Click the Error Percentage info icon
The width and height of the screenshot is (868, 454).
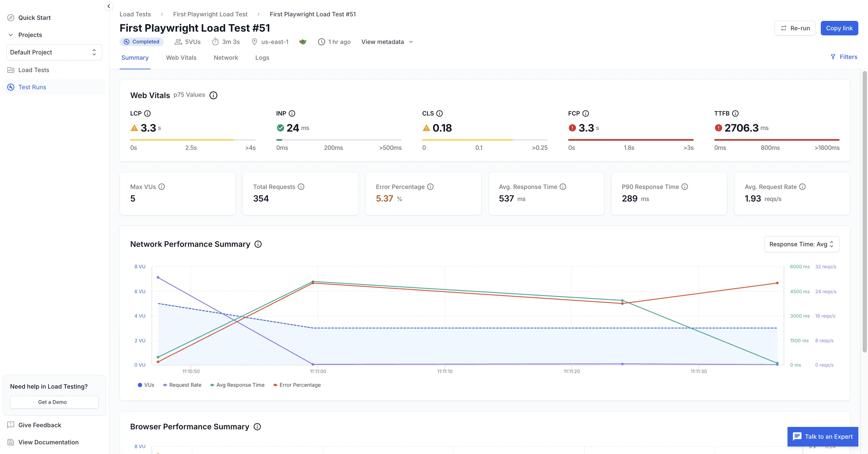pos(430,187)
